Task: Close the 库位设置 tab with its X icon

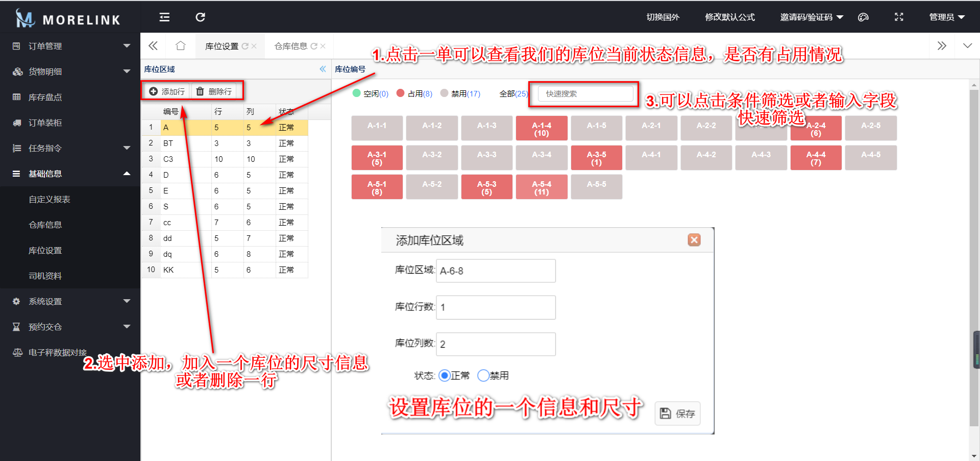Action: coord(254,46)
